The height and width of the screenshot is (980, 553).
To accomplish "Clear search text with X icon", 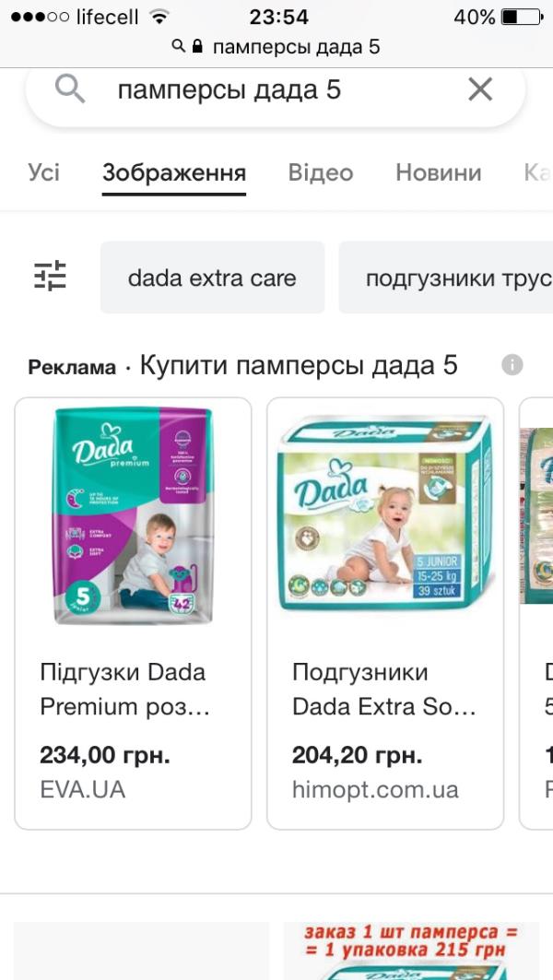I will click(480, 89).
